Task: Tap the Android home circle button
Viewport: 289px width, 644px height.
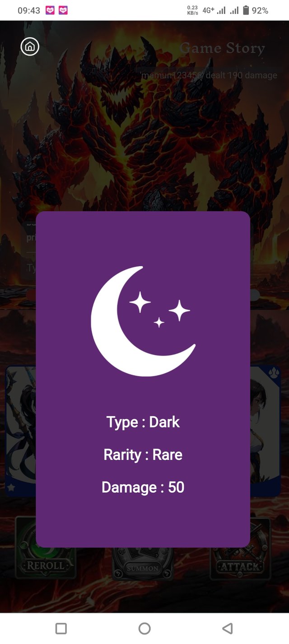Action: pyautogui.click(x=144, y=628)
